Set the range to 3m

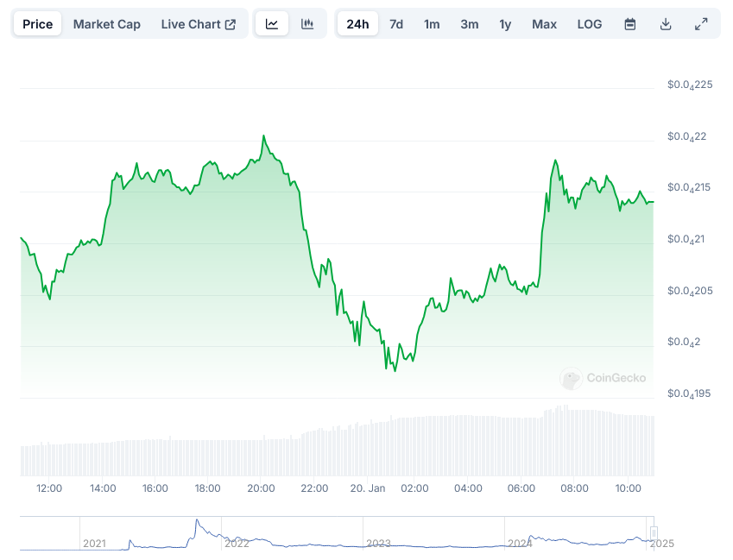(x=470, y=24)
